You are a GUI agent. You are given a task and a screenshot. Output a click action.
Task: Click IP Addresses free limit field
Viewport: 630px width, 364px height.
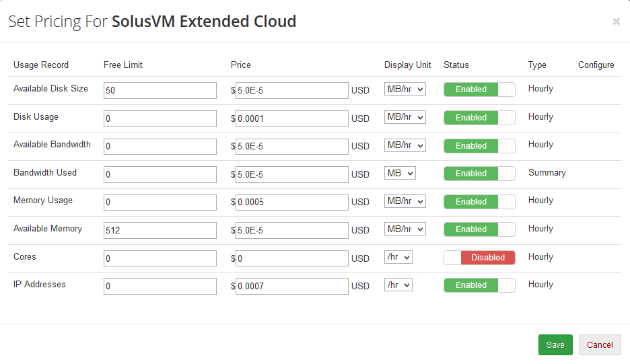[x=160, y=286]
